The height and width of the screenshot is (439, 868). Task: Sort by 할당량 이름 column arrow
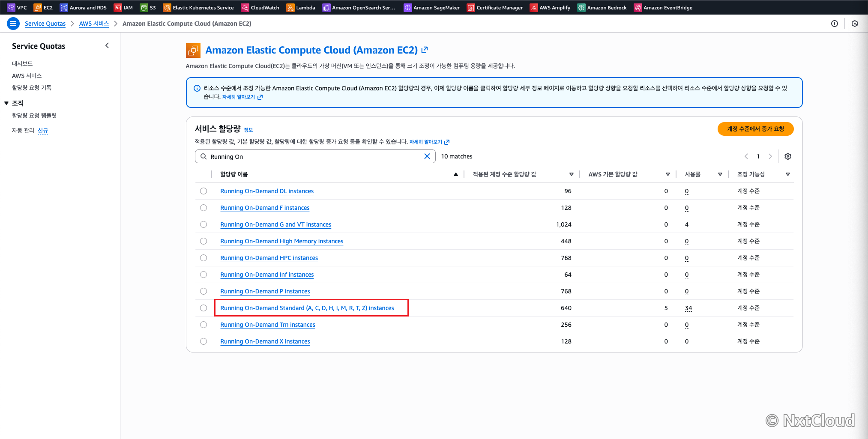coord(456,174)
